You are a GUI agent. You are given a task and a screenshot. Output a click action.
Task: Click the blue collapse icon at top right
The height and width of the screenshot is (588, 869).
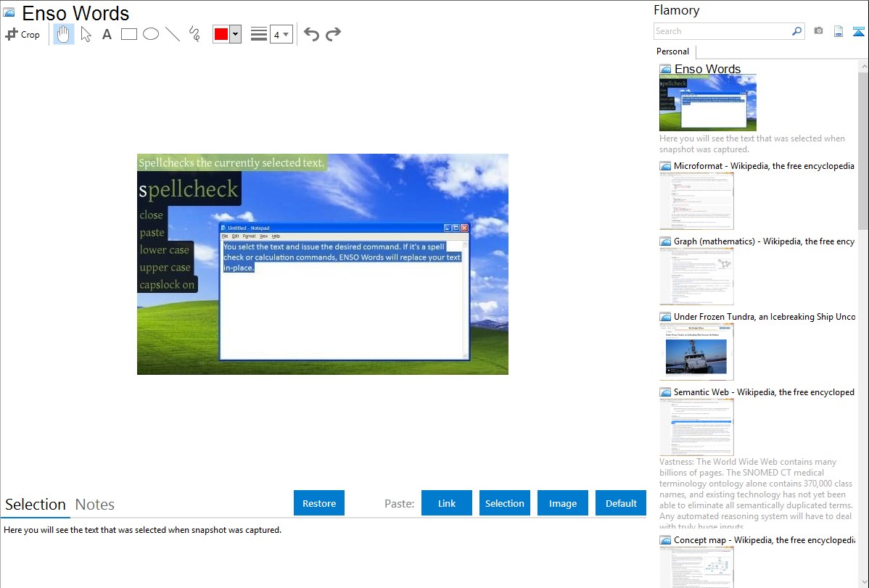pos(858,31)
